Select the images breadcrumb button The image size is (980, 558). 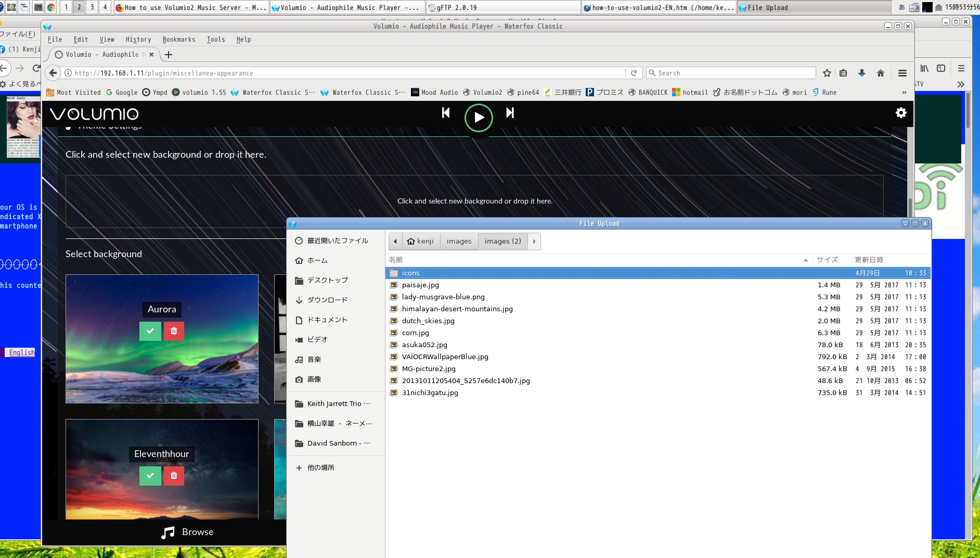(x=459, y=242)
